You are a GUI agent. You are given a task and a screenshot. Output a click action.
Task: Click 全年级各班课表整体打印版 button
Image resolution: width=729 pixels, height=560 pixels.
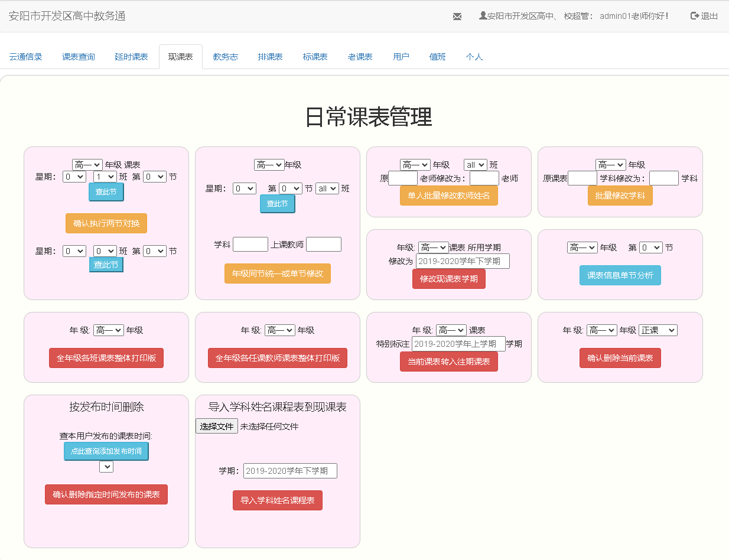click(x=106, y=358)
